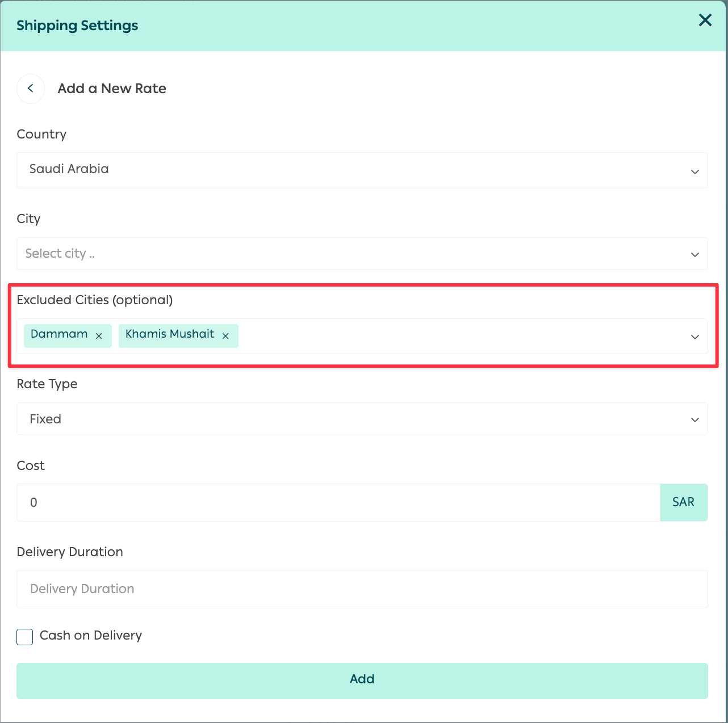728x723 pixels.
Task: Remove the Dammam excluded city tag
Action: [x=99, y=336]
